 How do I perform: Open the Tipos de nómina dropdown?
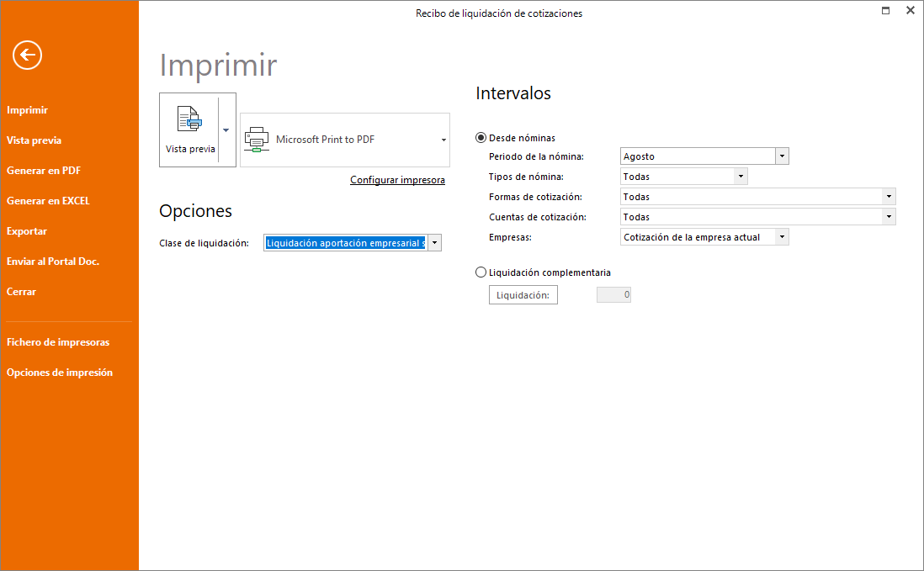pyautogui.click(x=741, y=176)
